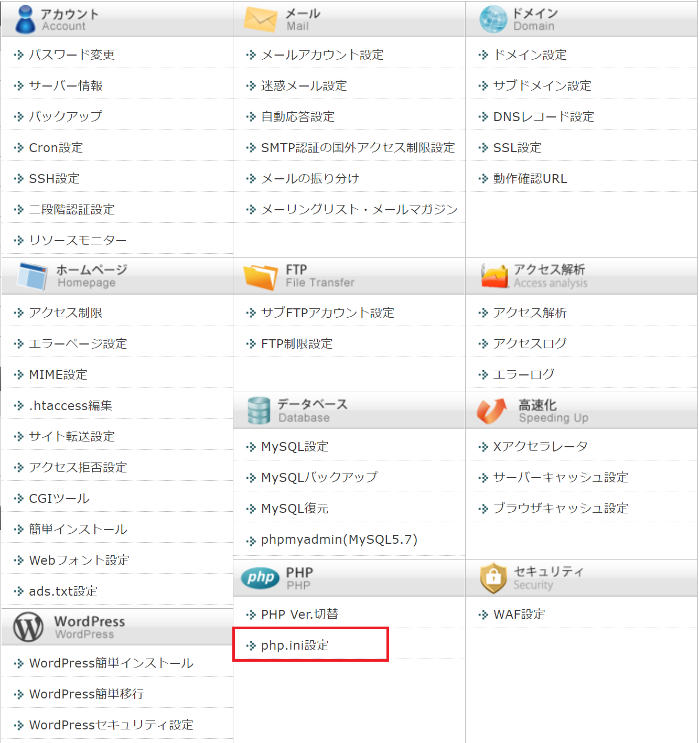
Task: Open 簡単インストール under Homepage
Action: (x=78, y=529)
